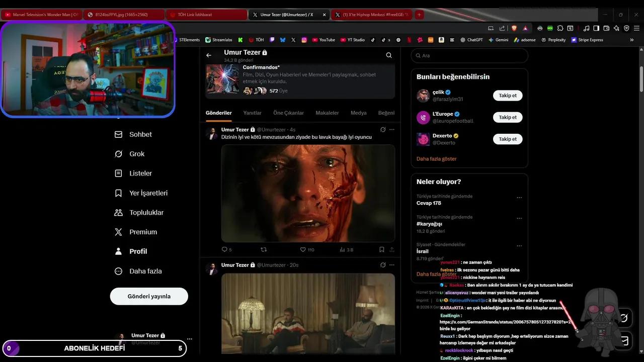644x362 pixels.
Task: Open more options on the 20s post
Action: point(392,265)
